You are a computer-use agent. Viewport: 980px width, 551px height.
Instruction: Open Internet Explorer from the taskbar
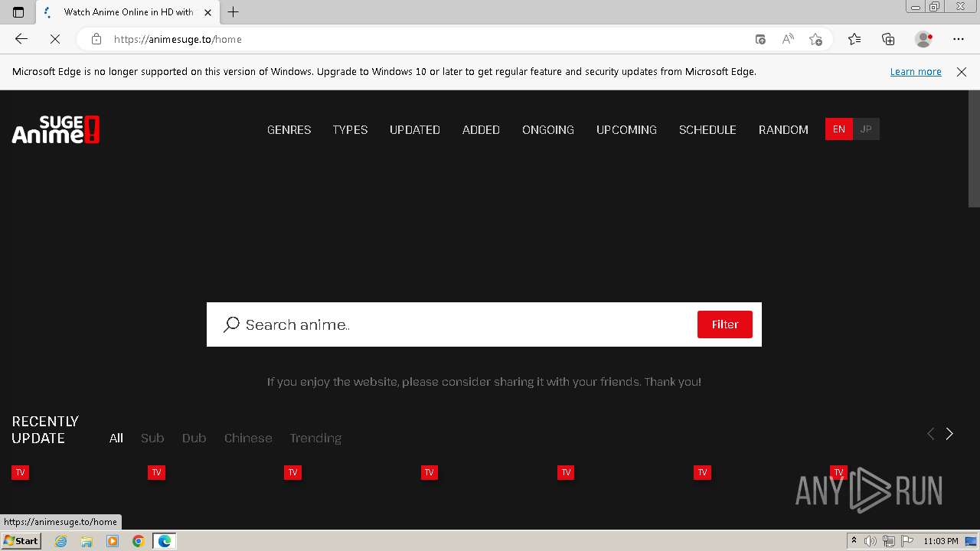click(x=61, y=541)
